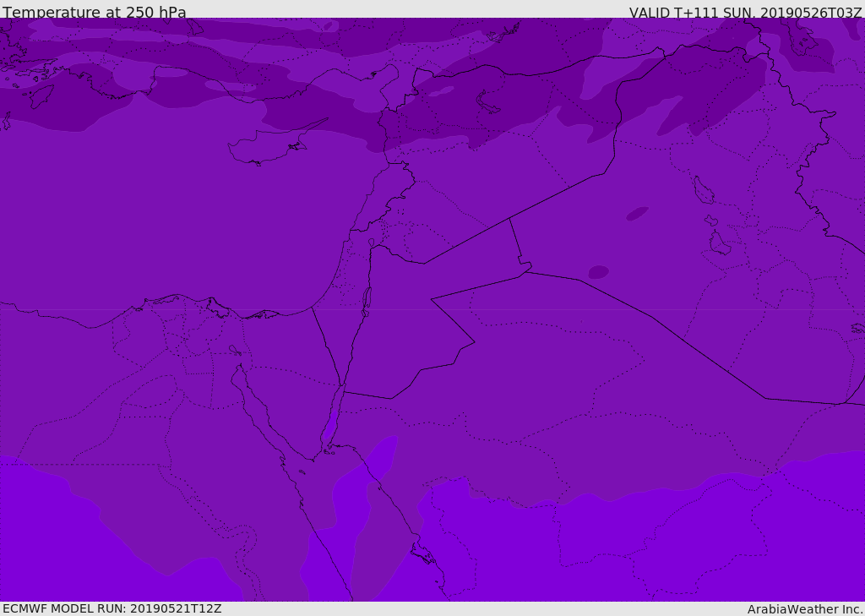Screen dimensions: 865x616
Task: Click the 'ArabiaWeather Inc.' credit text
Action: 804,609
